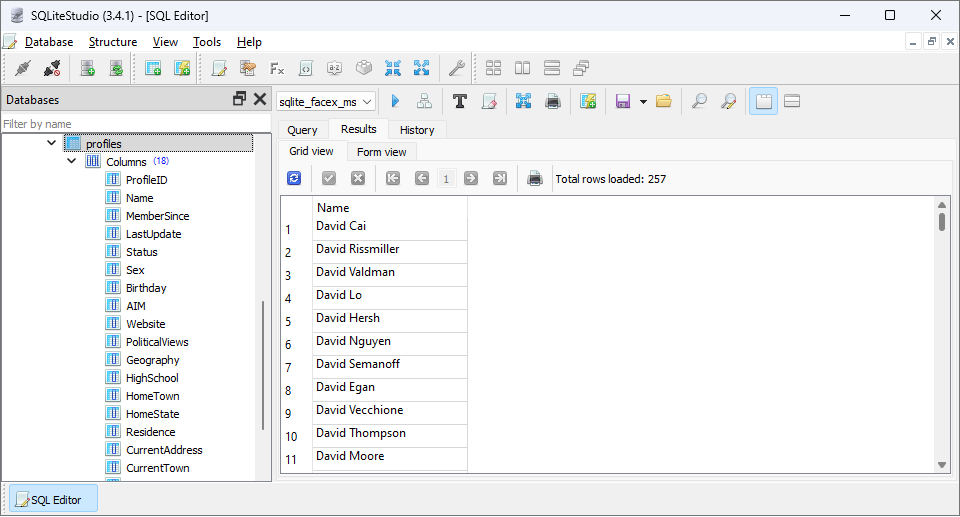Screen dimensions: 960x517
Task: Go to next results page
Action: 471,178
